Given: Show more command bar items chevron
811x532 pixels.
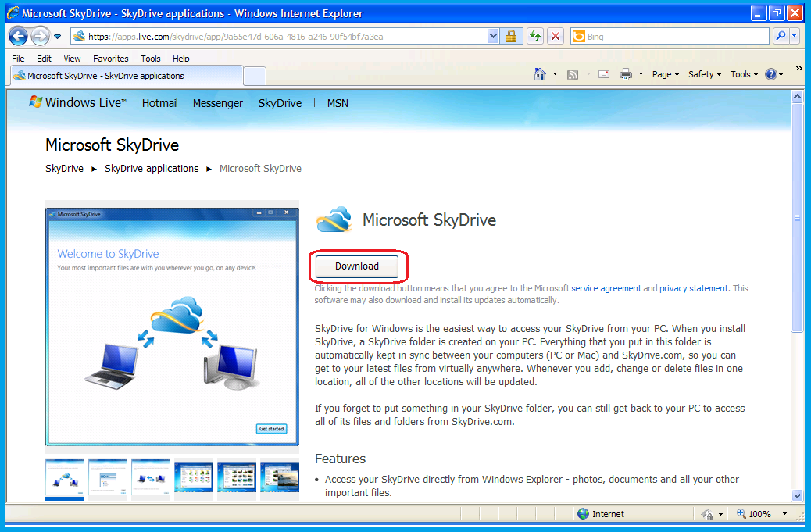Looking at the screenshot, I should (x=799, y=68).
